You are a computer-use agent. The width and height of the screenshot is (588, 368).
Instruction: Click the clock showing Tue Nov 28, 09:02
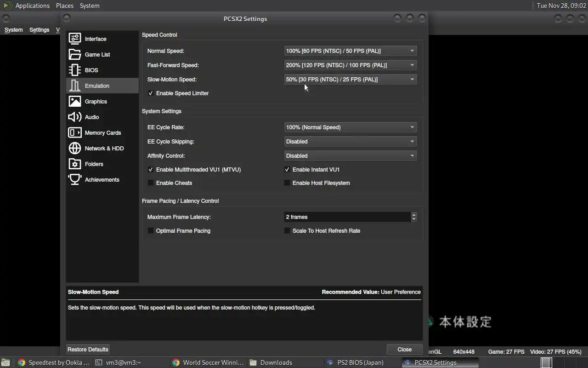click(561, 6)
